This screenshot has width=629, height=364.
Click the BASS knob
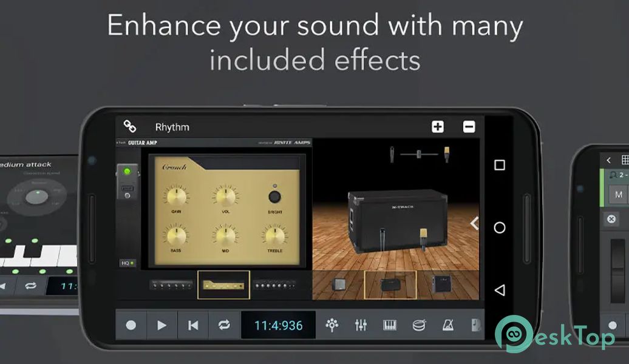pos(176,236)
